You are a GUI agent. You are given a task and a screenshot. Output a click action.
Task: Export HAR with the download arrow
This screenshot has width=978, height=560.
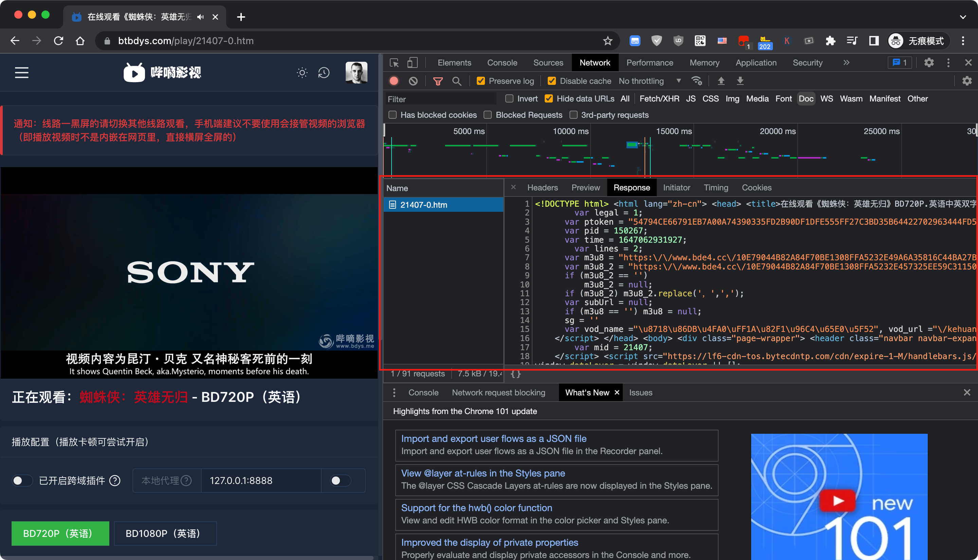(740, 81)
